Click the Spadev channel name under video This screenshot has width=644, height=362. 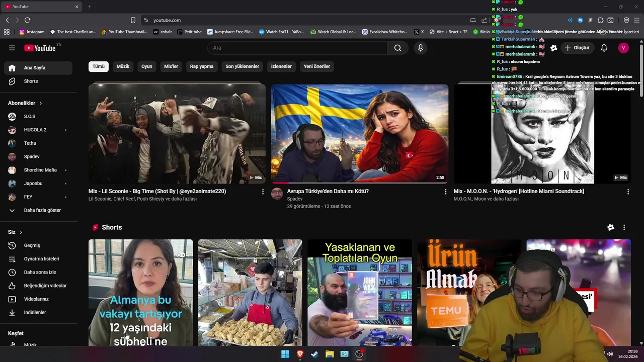click(295, 199)
